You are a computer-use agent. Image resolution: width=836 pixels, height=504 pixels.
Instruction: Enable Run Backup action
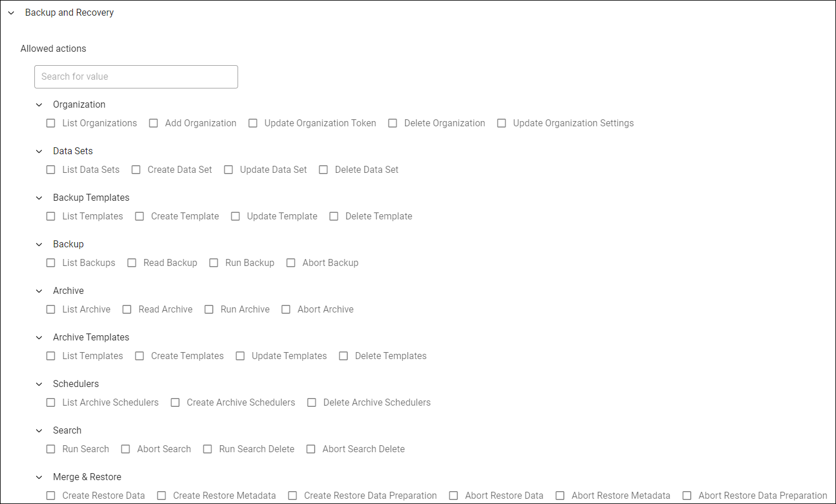[214, 262]
